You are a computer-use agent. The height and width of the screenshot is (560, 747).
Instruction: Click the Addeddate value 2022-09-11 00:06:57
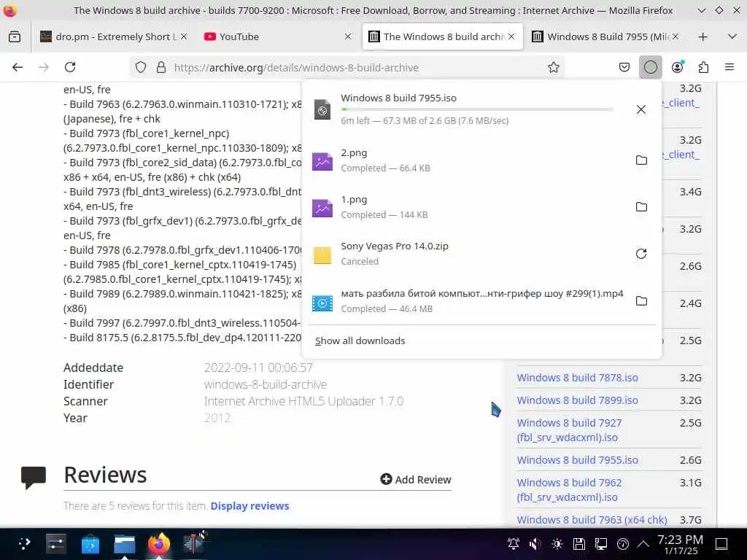point(258,367)
